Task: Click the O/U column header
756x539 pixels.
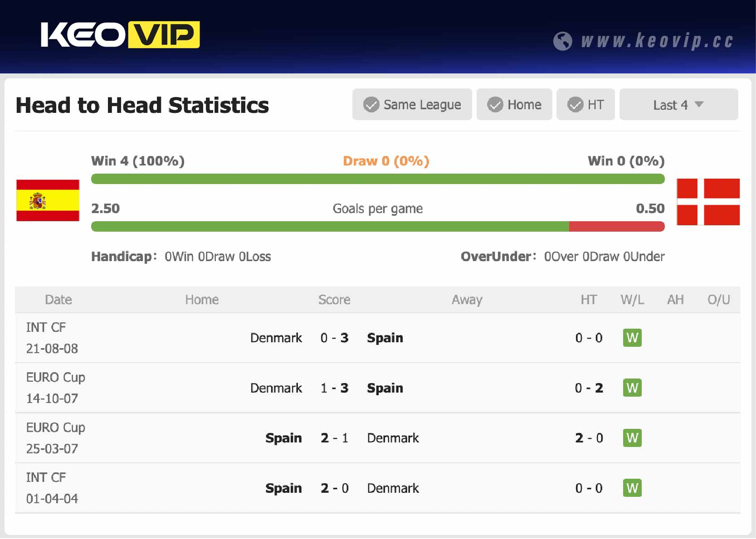Action: pyautogui.click(x=719, y=300)
